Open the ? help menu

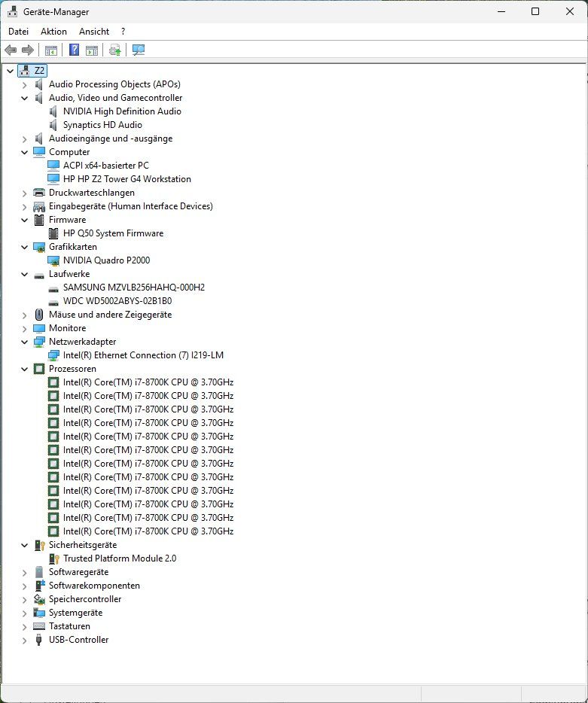pos(123,32)
